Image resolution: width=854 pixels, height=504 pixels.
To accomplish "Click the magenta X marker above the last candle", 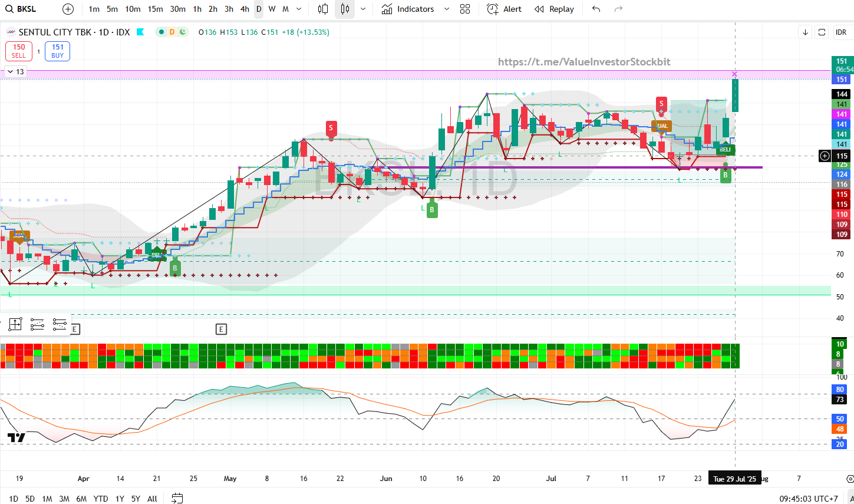I will [x=734, y=74].
